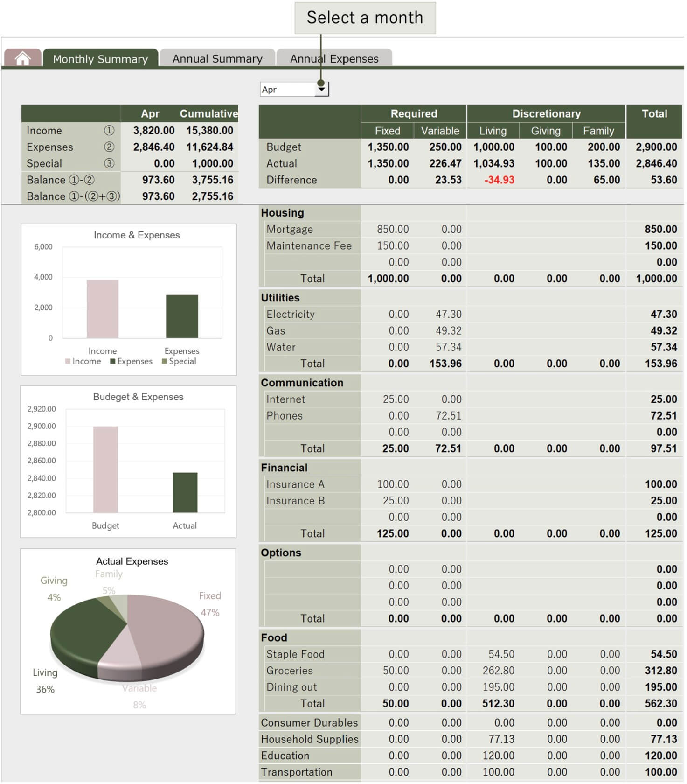Click the Actual Living value 1,034.93
The height and width of the screenshot is (784, 687).
pyautogui.click(x=494, y=163)
